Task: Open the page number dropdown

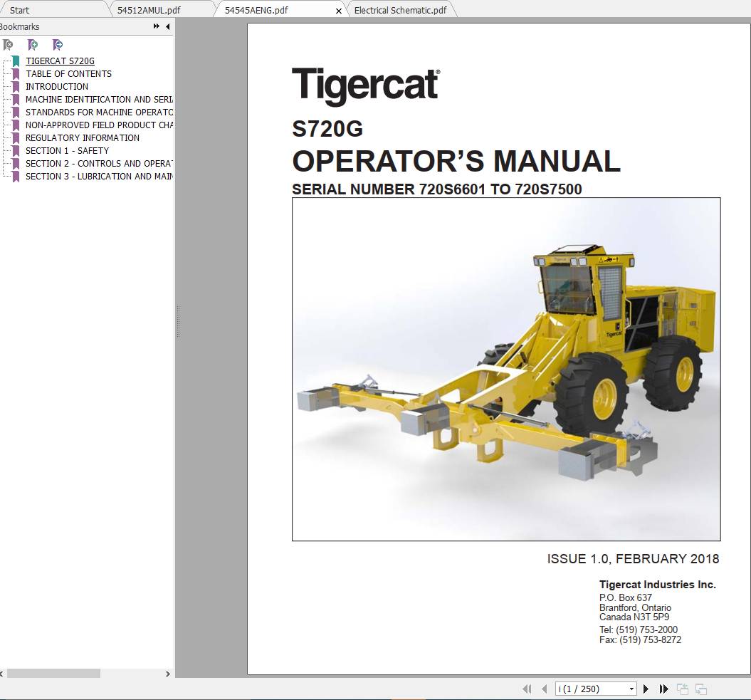Action: coord(631,689)
